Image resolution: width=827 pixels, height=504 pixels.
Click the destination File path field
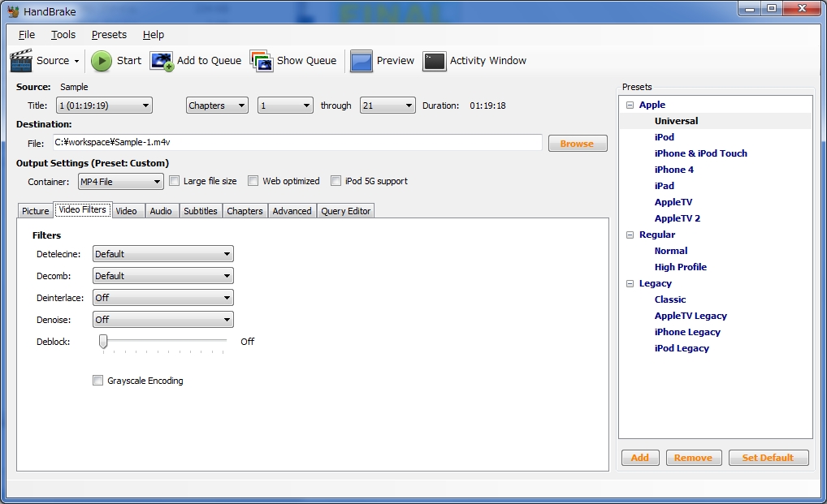[x=297, y=142]
